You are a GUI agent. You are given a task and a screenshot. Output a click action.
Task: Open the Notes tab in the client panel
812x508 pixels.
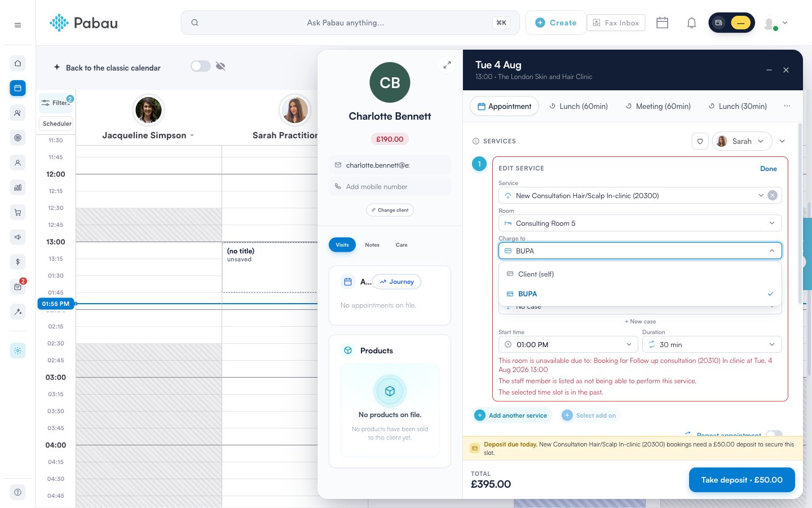(x=372, y=245)
